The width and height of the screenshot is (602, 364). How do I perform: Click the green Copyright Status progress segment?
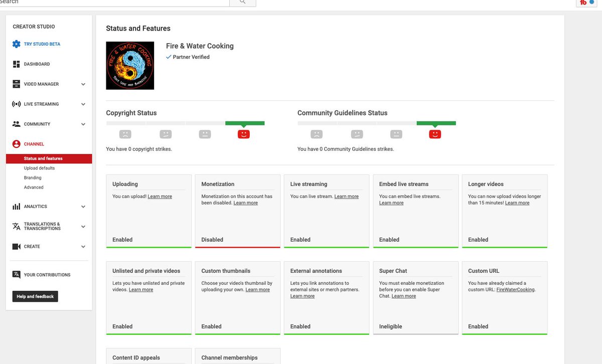(245, 123)
